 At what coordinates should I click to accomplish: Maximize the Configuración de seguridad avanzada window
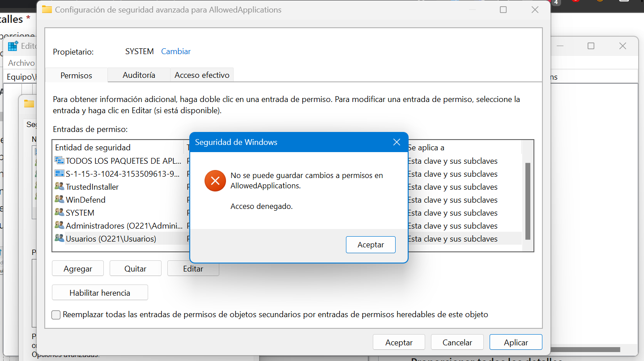503,9
